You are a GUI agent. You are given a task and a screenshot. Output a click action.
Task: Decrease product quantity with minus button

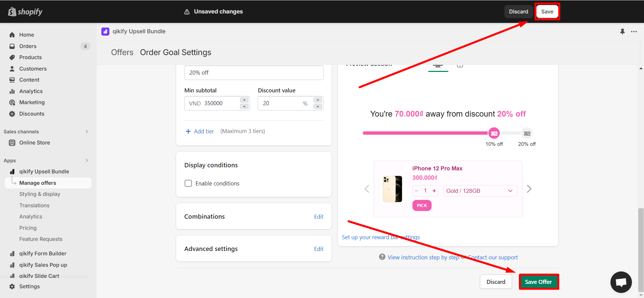click(x=416, y=191)
